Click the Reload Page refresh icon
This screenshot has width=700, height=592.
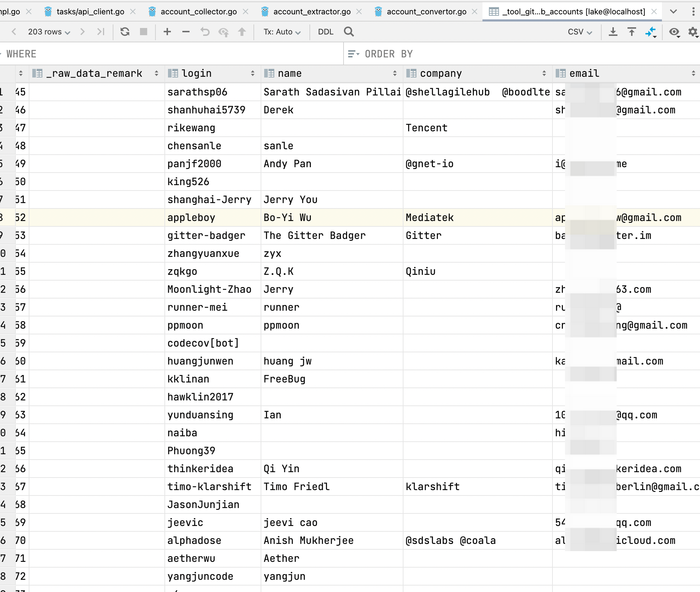(125, 32)
